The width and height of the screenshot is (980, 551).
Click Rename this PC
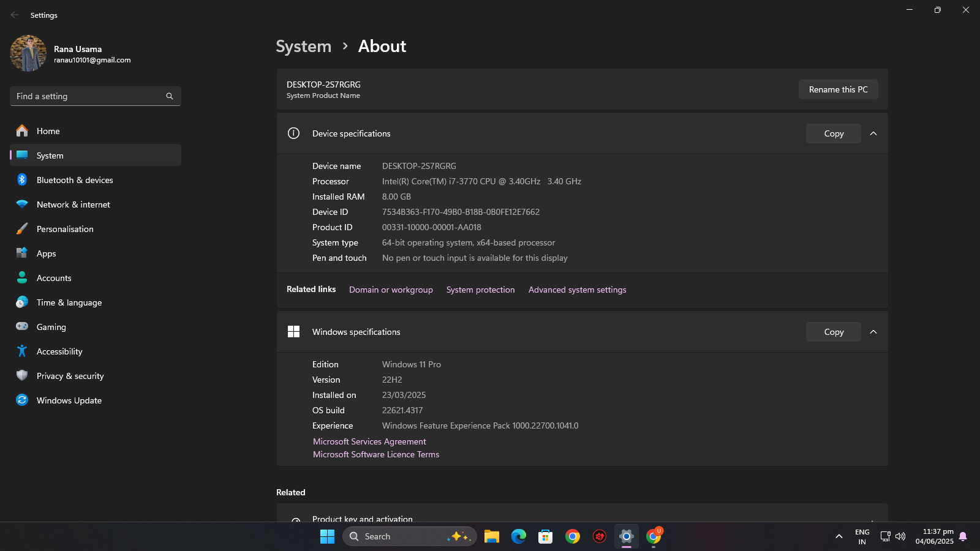click(838, 89)
